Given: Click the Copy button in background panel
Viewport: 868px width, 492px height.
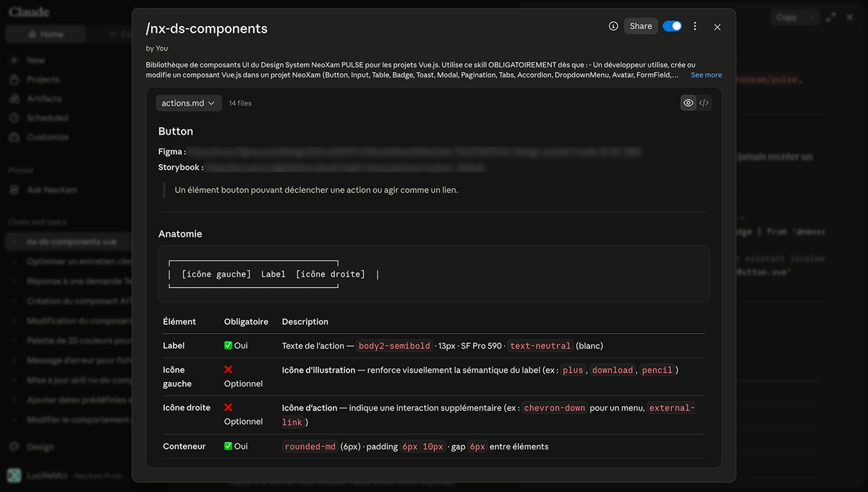Looking at the screenshot, I should click(787, 17).
